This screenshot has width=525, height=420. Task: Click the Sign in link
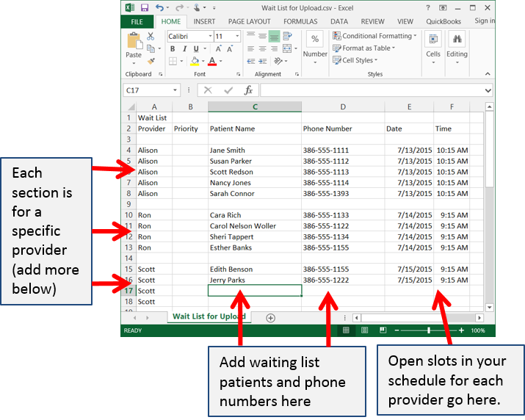(484, 21)
